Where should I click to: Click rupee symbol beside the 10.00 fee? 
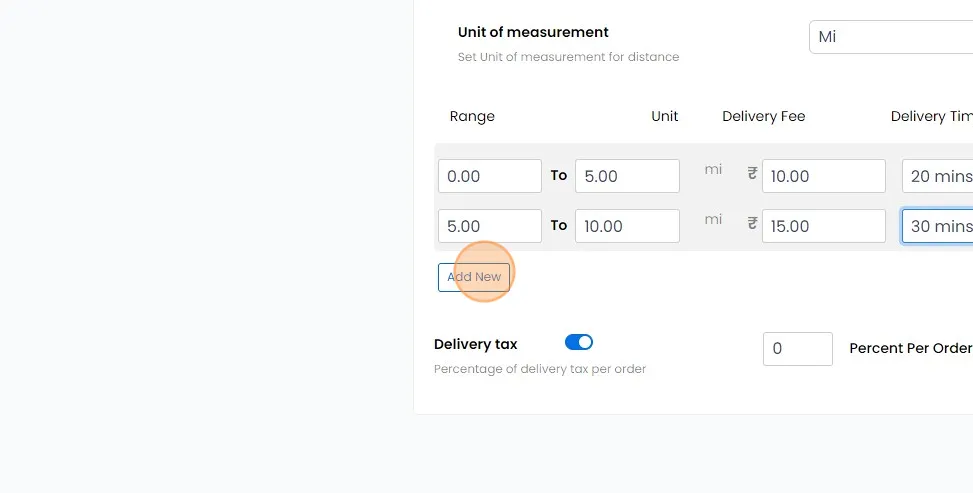[752, 174]
